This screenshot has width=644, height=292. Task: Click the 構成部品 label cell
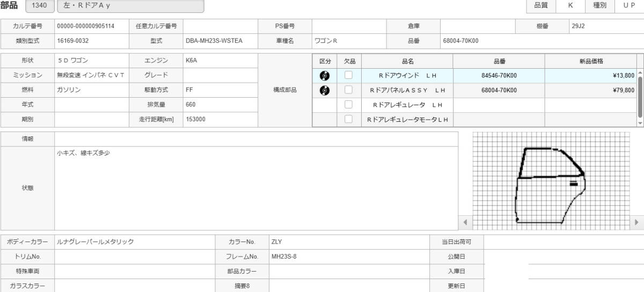(285, 90)
